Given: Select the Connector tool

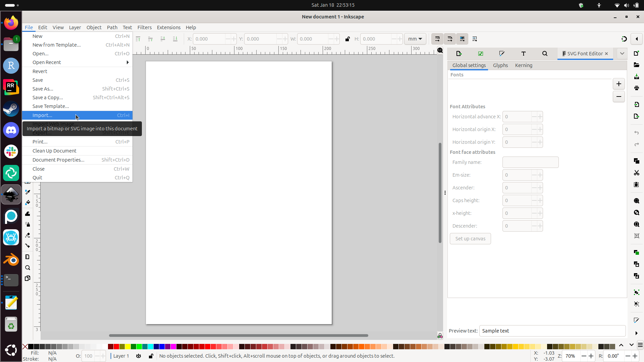Looking at the screenshot, I should [28, 246].
